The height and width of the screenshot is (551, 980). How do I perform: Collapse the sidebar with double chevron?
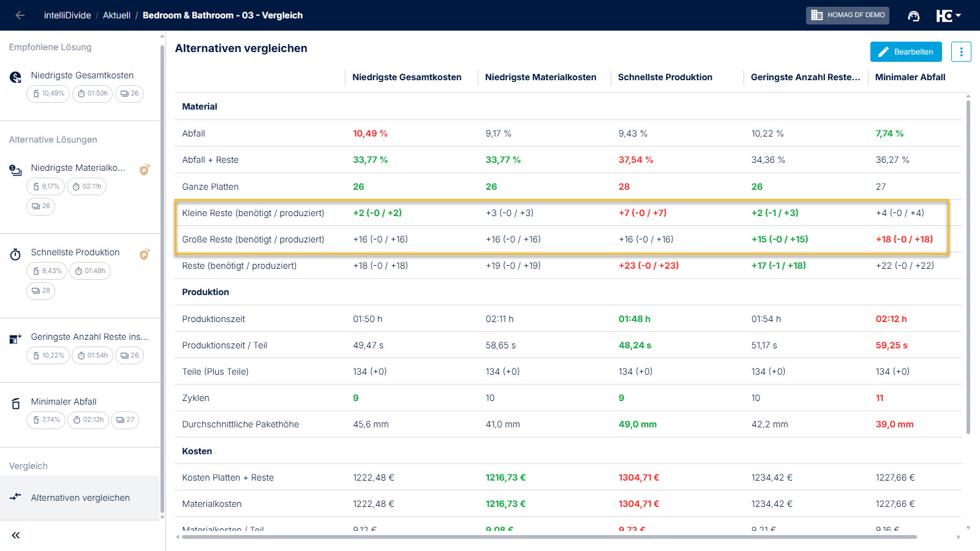(x=16, y=536)
